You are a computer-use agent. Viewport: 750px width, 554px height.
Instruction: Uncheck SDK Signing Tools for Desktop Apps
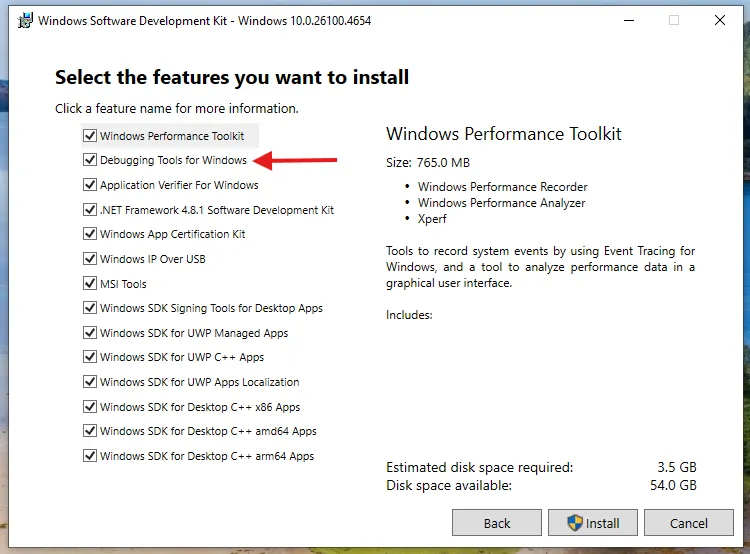(x=90, y=308)
